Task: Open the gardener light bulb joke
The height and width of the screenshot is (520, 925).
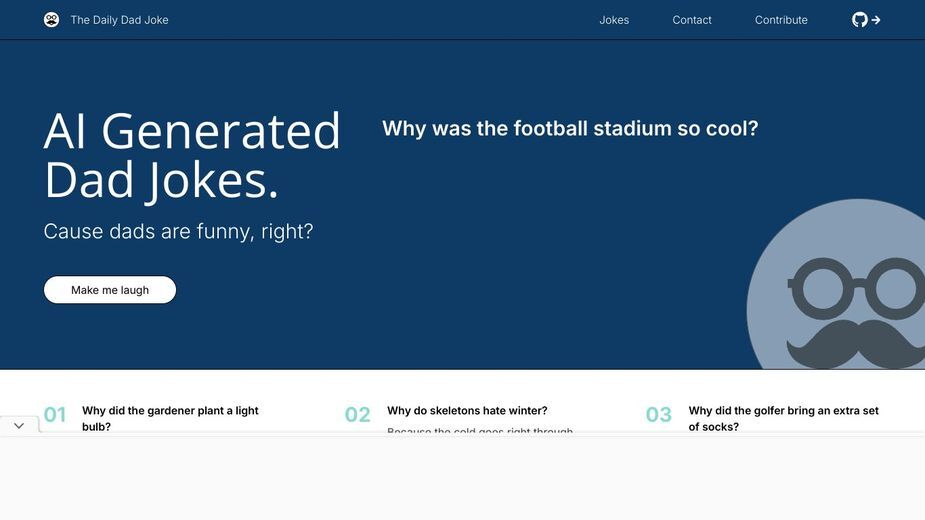Action: (x=170, y=418)
